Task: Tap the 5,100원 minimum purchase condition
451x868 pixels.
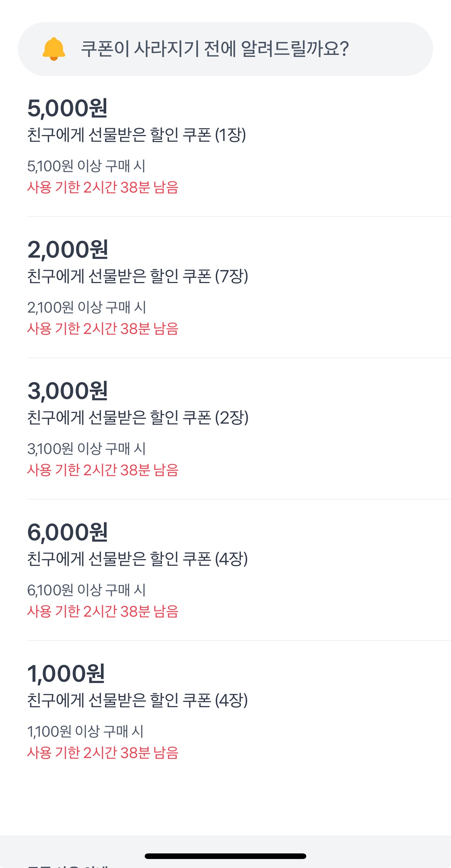Action: tap(86, 166)
